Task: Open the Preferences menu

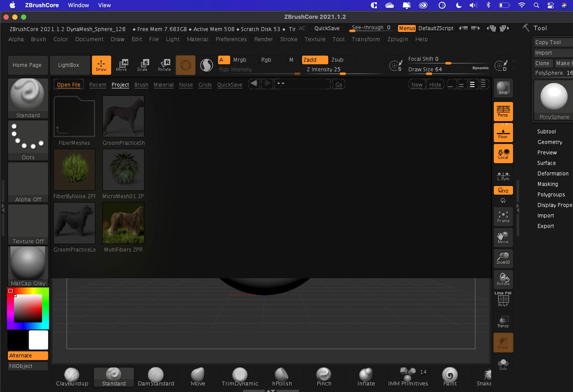Action: pos(231,39)
